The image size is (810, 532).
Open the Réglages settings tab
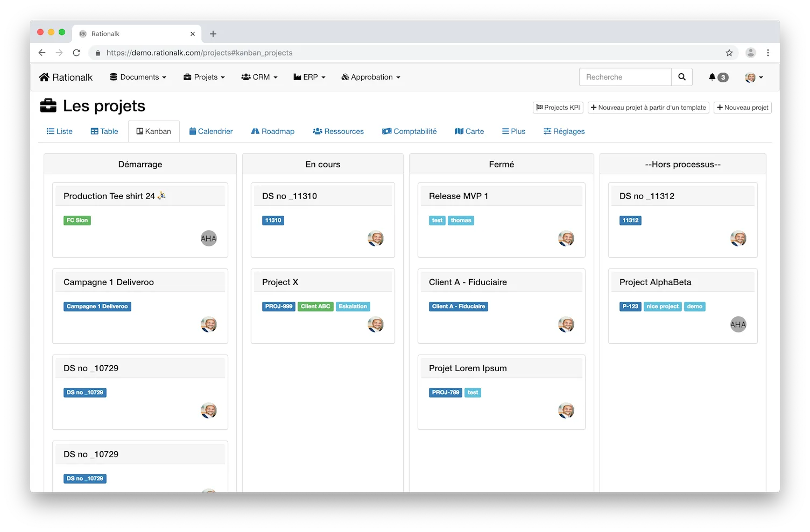pyautogui.click(x=564, y=131)
